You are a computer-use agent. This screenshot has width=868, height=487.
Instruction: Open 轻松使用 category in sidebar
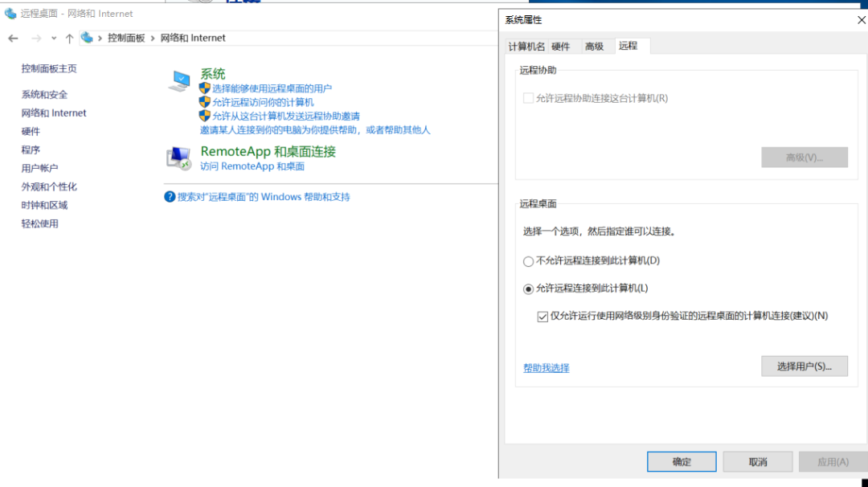click(x=39, y=223)
